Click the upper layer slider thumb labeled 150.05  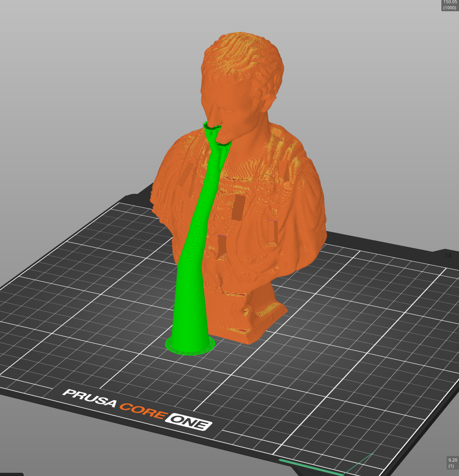click(x=450, y=5)
